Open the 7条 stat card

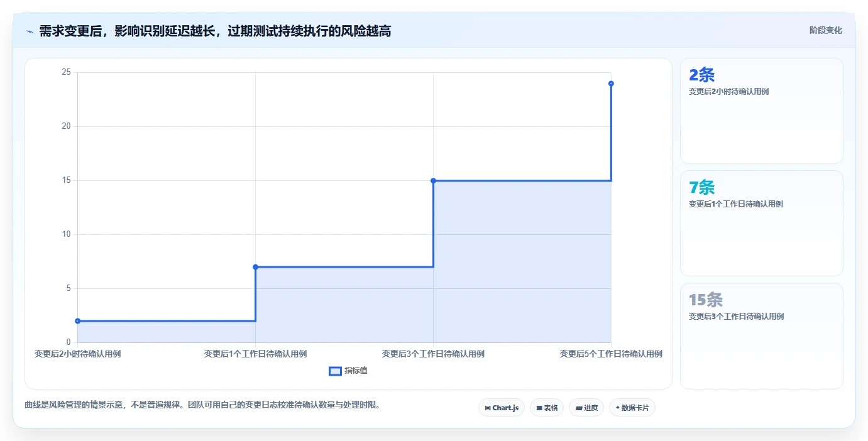coord(761,223)
